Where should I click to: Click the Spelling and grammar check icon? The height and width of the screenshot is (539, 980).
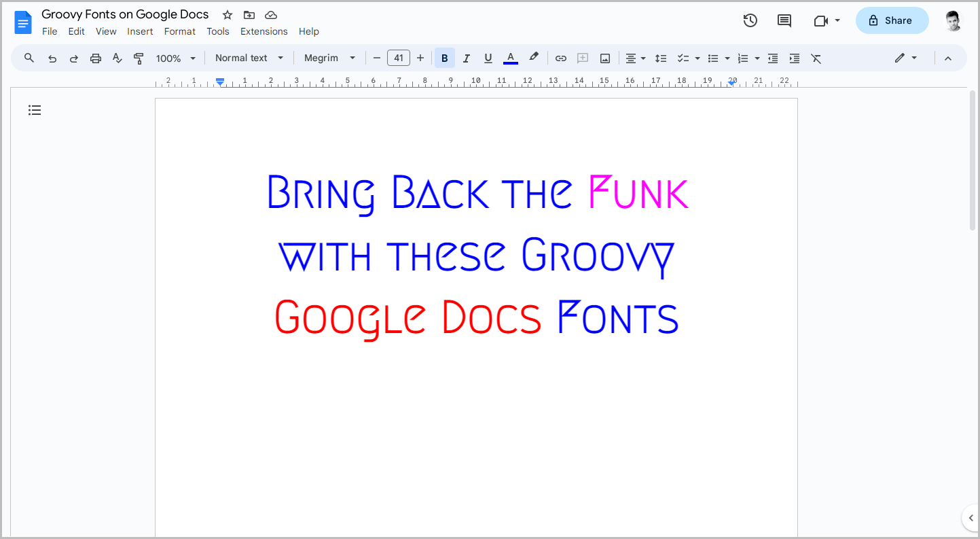[x=117, y=58]
